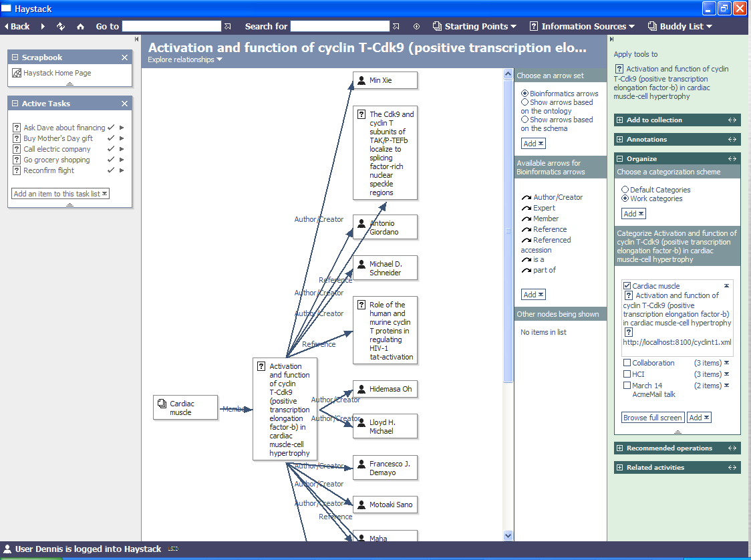The height and width of the screenshot is (560, 751).
Task: Select the Default Categories radio option
Action: point(625,190)
